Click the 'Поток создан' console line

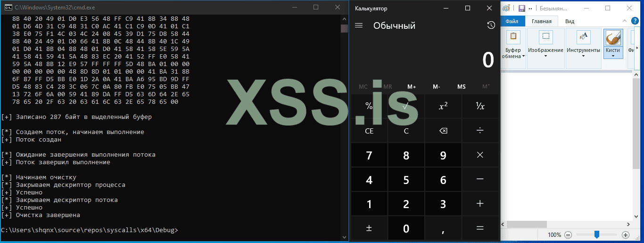coord(31,139)
